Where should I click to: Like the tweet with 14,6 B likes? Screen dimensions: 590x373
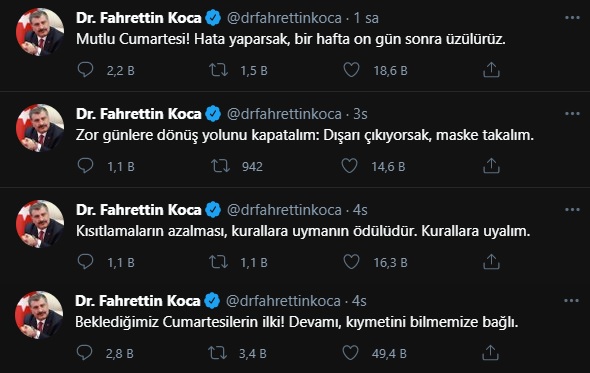[x=349, y=166]
